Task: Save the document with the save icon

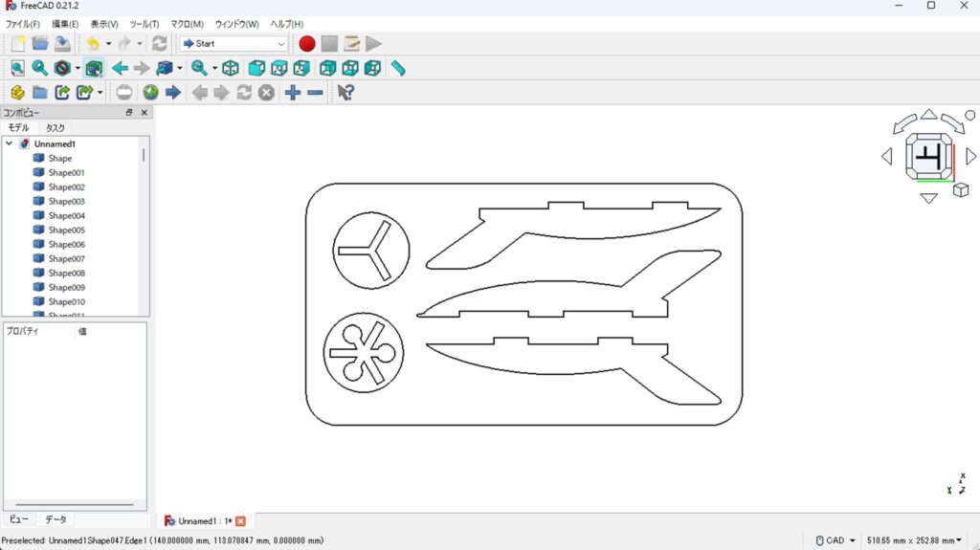Action: click(x=62, y=43)
